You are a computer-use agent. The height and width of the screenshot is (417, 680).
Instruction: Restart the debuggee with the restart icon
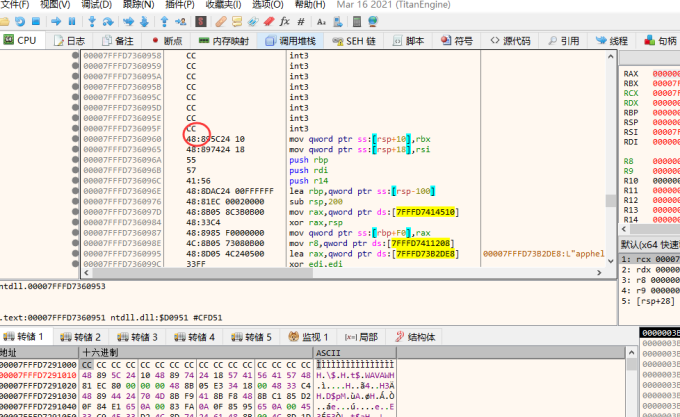pyautogui.click(x=20, y=21)
